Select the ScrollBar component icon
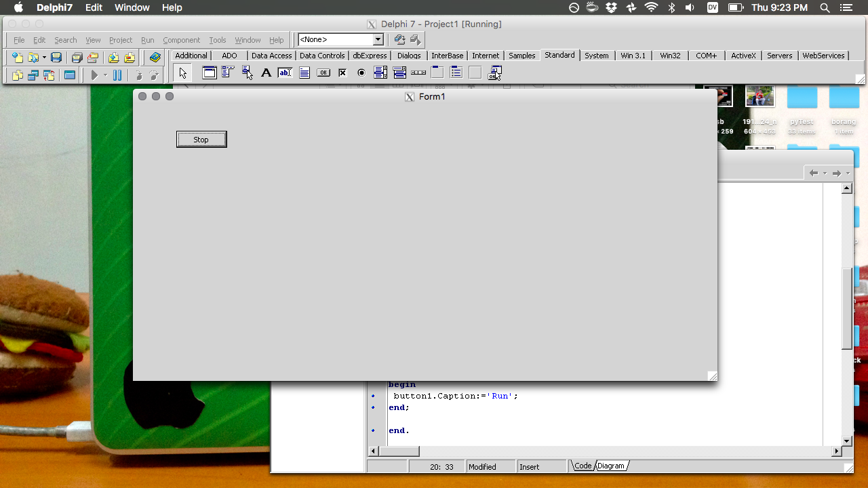The height and width of the screenshot is (488, 868). (418, 73)
